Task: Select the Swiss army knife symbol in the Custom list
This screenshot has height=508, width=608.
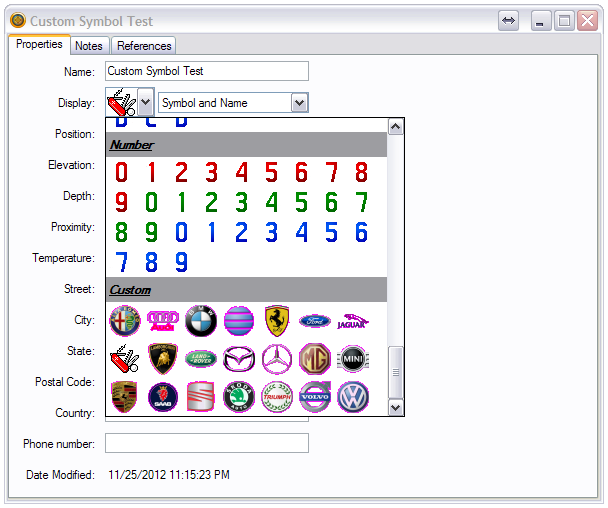Action: [x=125, y=359]
